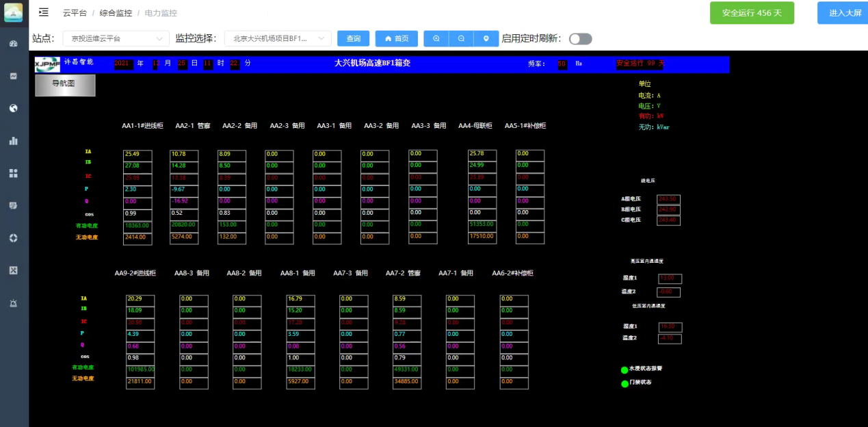The image size is (868, 427).
Task: Expand the 监控选择 dropdown list
Action: pyautogui.click(x=277, y=39)
